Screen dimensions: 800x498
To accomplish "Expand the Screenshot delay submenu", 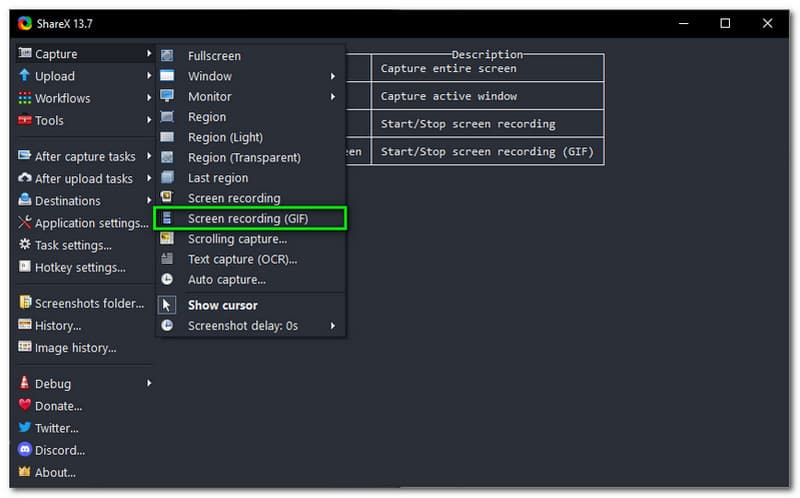I will pos(332,326).
